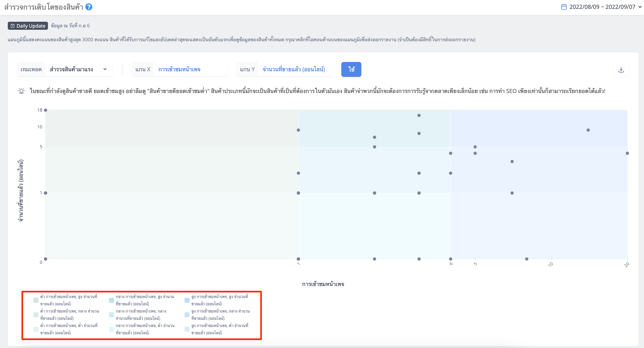This screenshot has width=644, height=348.
Task: Toggle legend ต่ำ การเข้าชมหน้าเพจ, ต่ำ จำนวนที่ขายแล้ว
Action: [x=66, y=329]
